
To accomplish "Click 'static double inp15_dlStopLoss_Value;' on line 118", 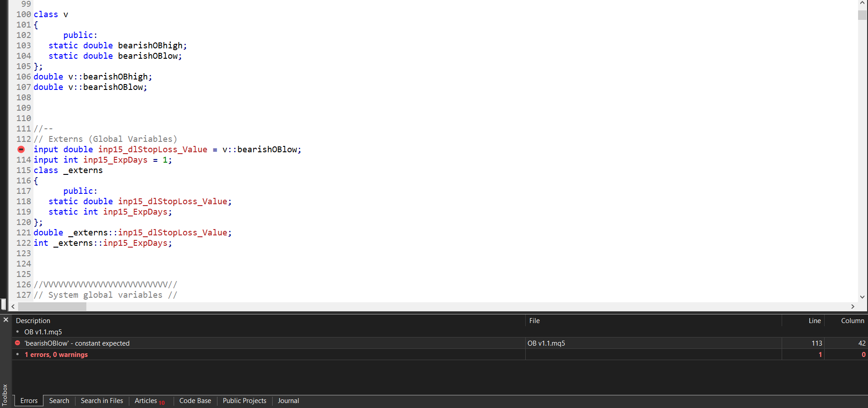I will tap(140, 202).
